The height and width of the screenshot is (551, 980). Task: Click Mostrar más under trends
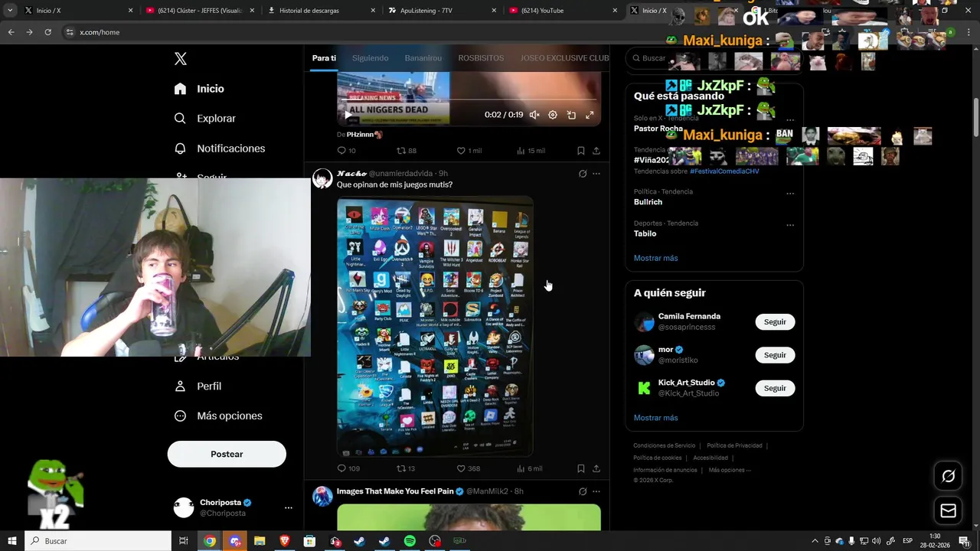pyautogui.click(x=655, y=258)
